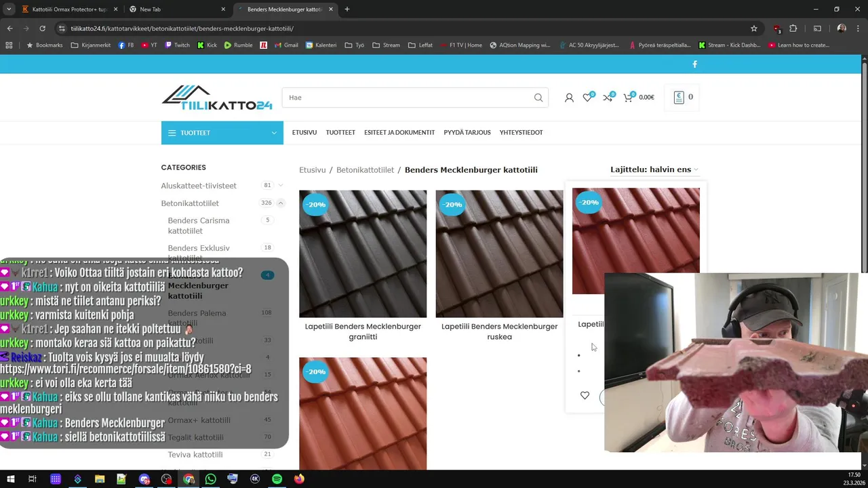The width and height of the screenshot is (868, 488).
Task: Open Firefox from the taskbar
Action: coord(299,479)
